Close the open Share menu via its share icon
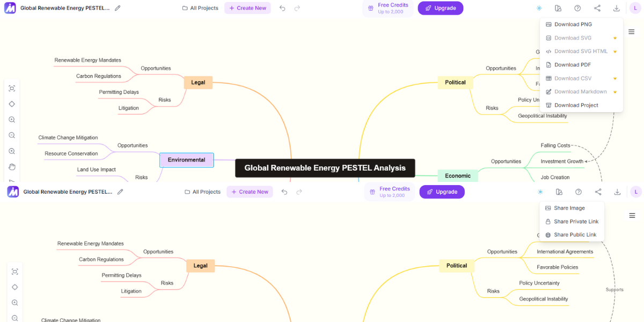 tap(598, 192)
